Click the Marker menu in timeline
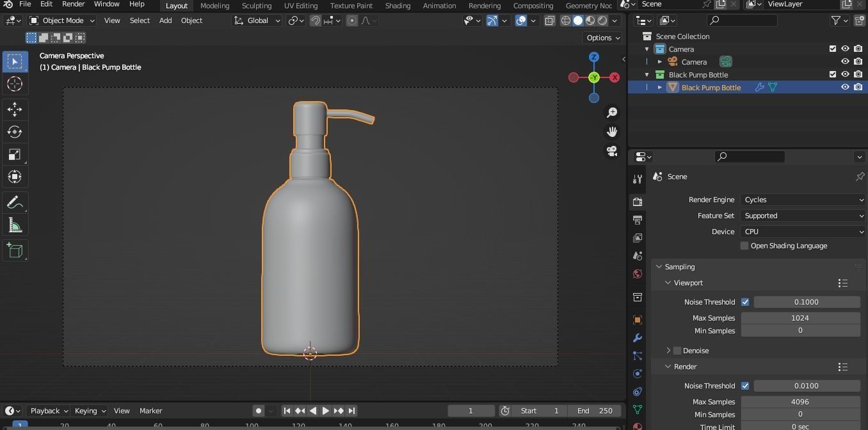 pos(151,411)
